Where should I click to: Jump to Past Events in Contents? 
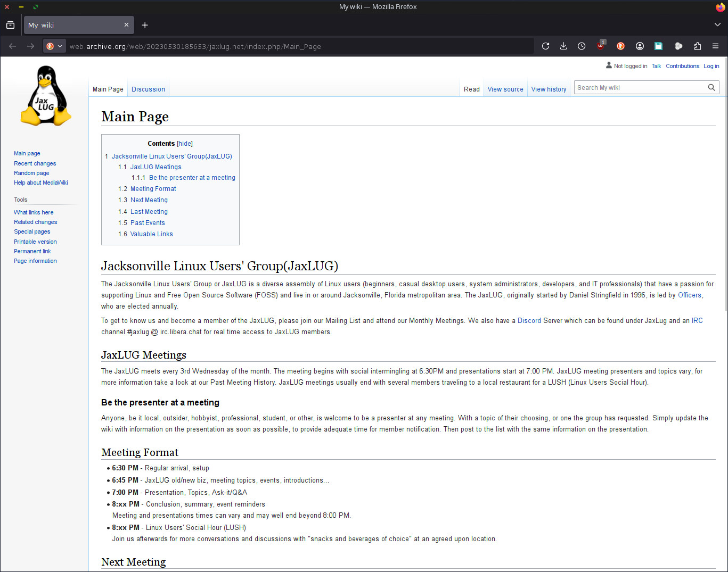[148, 223]
